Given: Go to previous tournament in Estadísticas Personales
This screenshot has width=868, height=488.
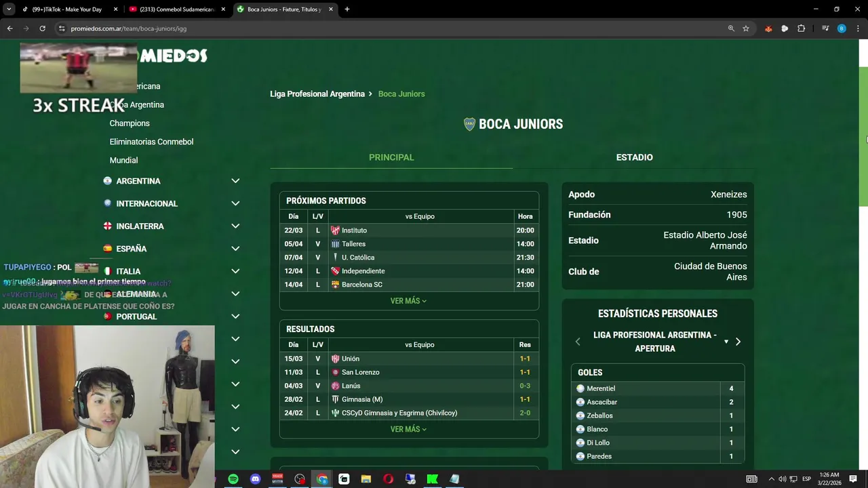Looking at the screenshot, I should click(578, 342).
